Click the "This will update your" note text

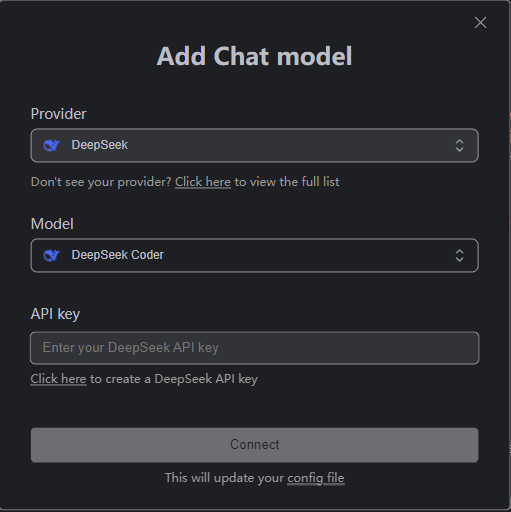(x=224, y=478)
